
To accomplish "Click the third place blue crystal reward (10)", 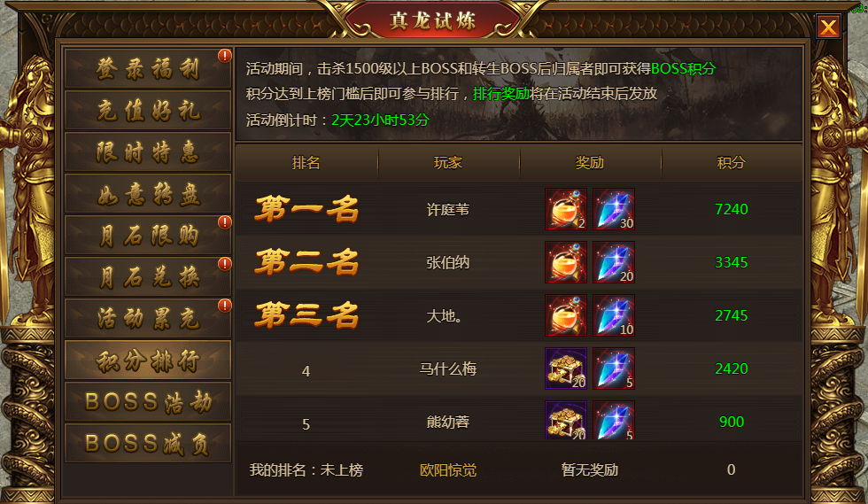I will (x=614, y=315).
